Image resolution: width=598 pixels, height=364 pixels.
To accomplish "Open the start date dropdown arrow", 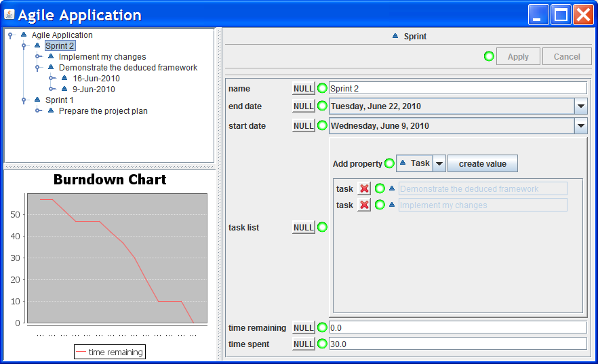I will pos(581,125).
